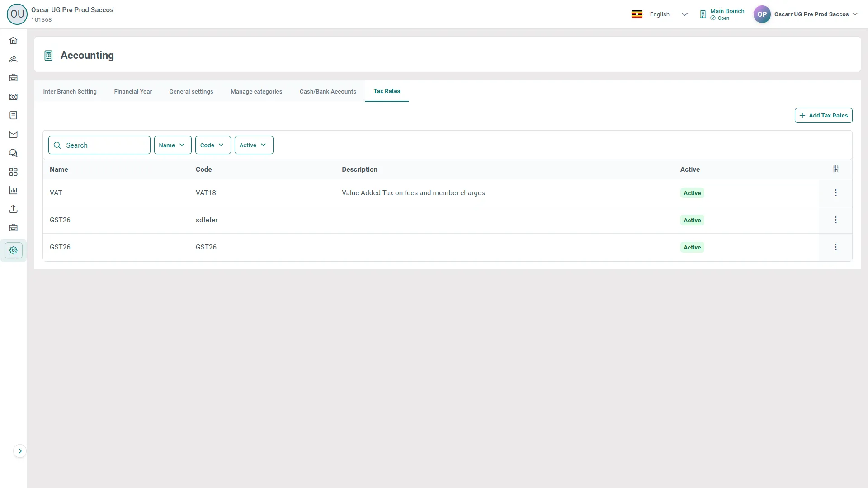Viewport: 868px width, 488px height.
Task: Open the chat bubbles icon in sidebar
Action: 13,153
